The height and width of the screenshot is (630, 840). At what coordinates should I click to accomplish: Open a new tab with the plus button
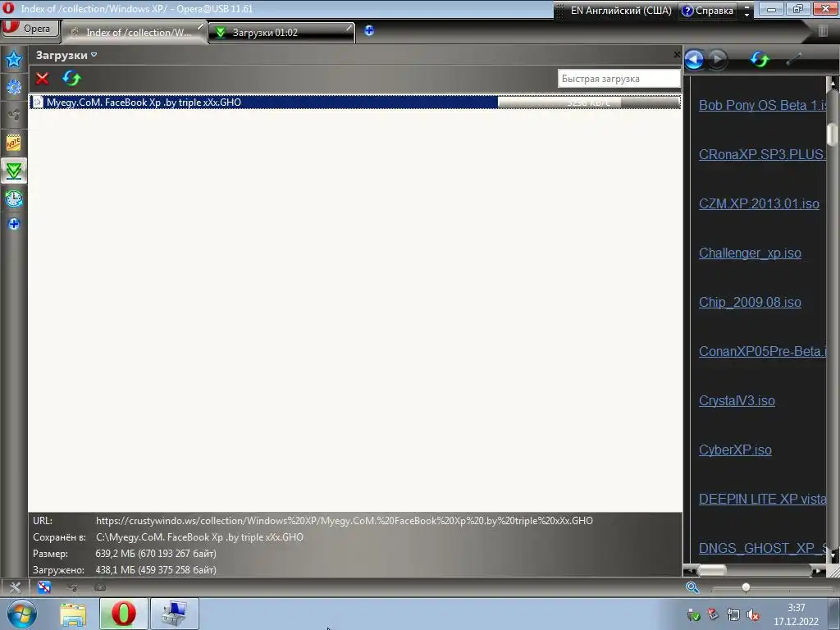pos(369,31)
